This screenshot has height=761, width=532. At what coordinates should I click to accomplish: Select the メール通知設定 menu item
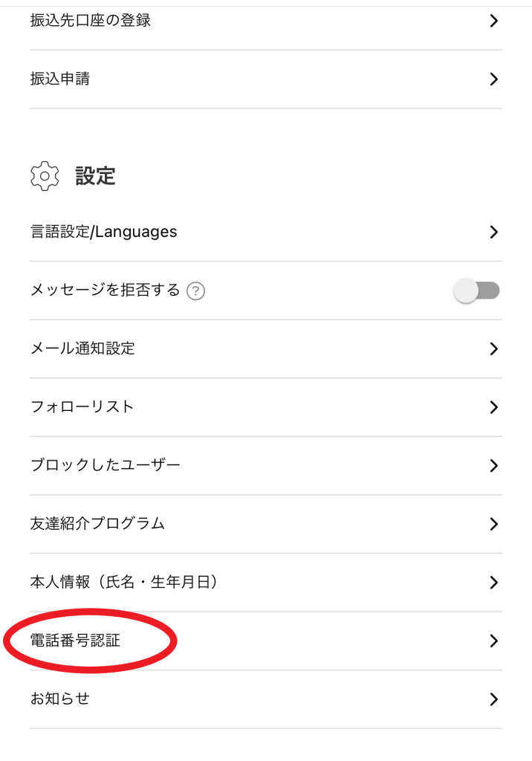click(x=82, y=349)
